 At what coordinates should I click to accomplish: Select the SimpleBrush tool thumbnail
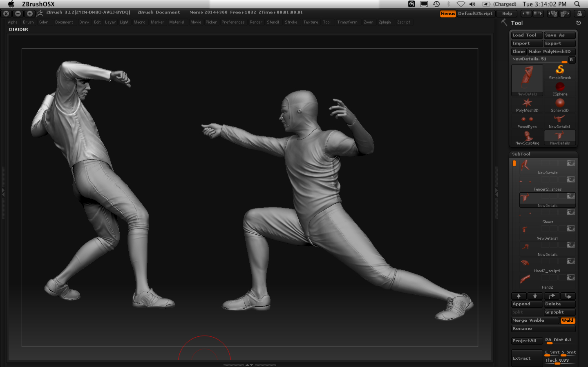click(x=560, y=72)
